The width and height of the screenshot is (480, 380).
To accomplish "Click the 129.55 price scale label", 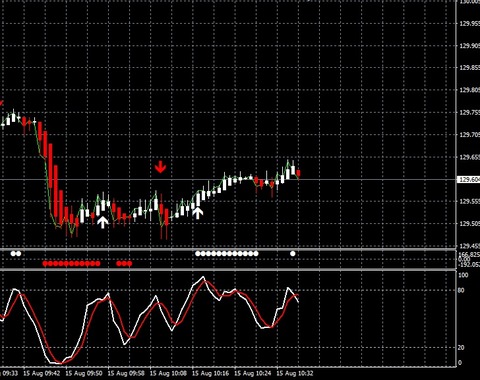I will [x=470, y=201].
